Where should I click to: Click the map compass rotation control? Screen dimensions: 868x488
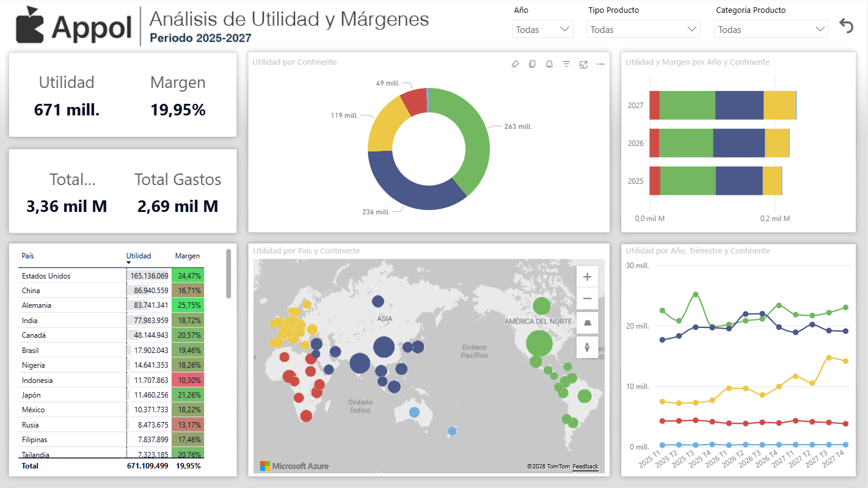click(587, 347)
